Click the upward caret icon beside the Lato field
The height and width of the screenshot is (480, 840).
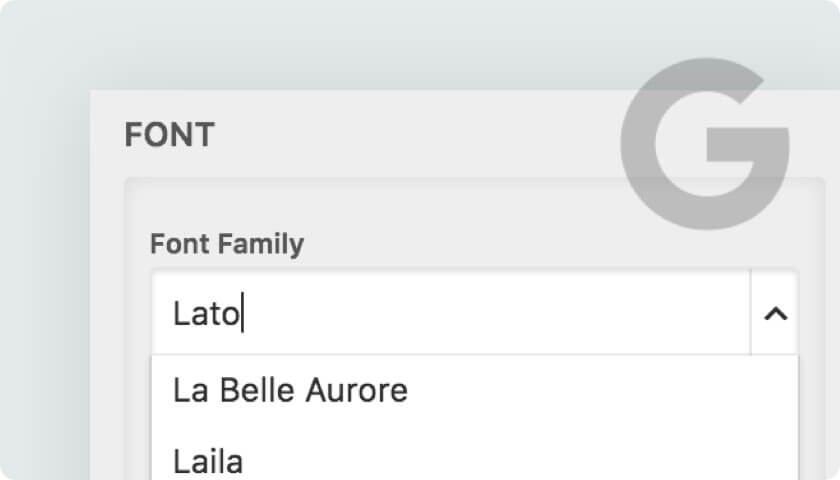(x=775, y=313)
